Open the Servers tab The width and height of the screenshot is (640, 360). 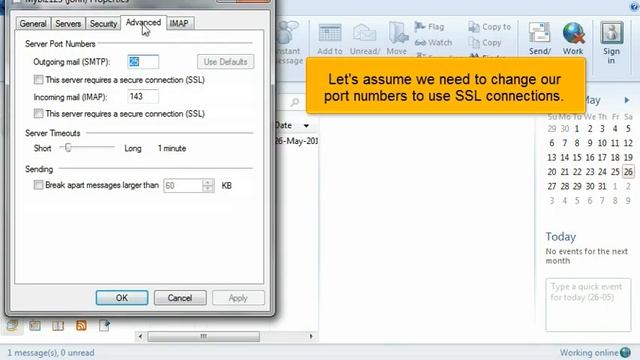point(68,24)
